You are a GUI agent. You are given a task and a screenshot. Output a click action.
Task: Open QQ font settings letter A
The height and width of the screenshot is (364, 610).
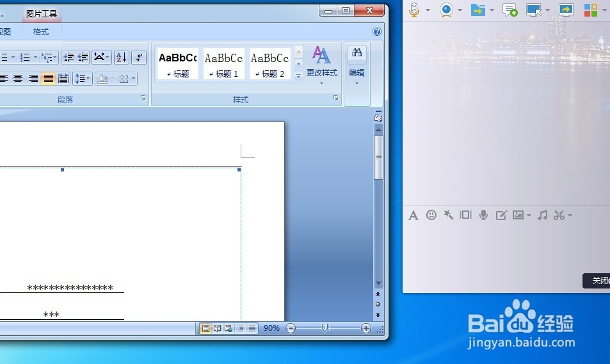tap(413, 215)
